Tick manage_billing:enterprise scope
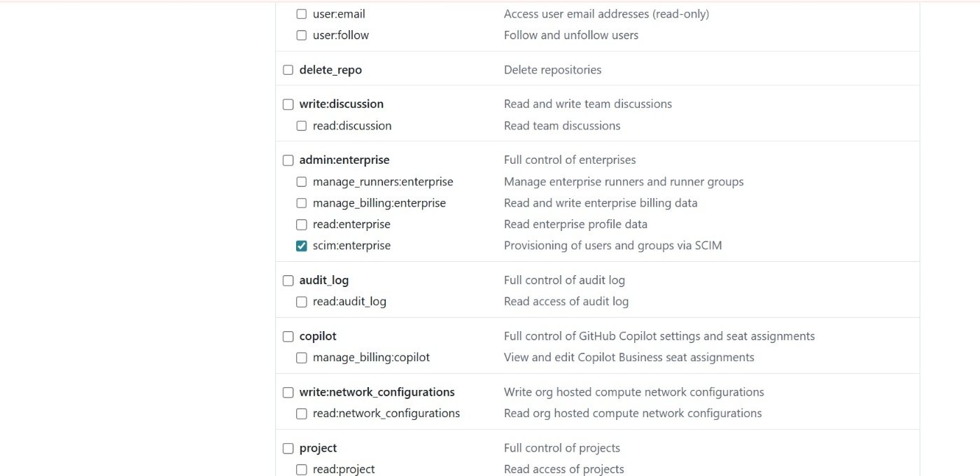The width and height of the screenshot is (980, 476). point(302,203)
